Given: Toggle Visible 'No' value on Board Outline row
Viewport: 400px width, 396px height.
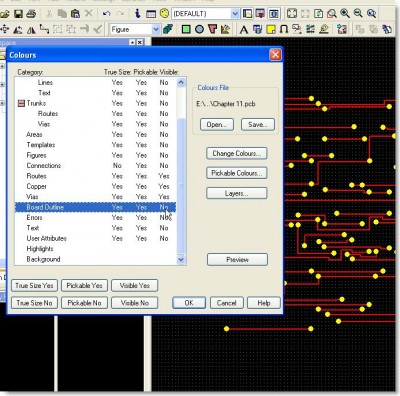Looking at the screenshot, I should point(164,207).
